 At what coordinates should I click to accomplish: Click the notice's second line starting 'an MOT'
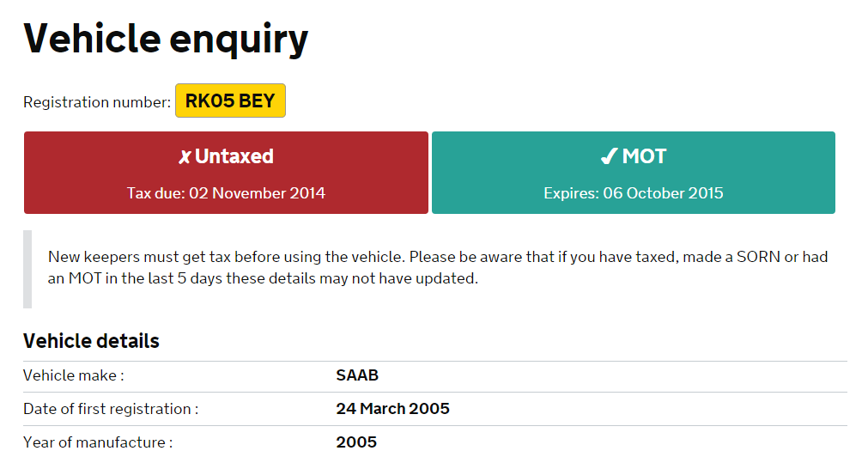(261, 279)
